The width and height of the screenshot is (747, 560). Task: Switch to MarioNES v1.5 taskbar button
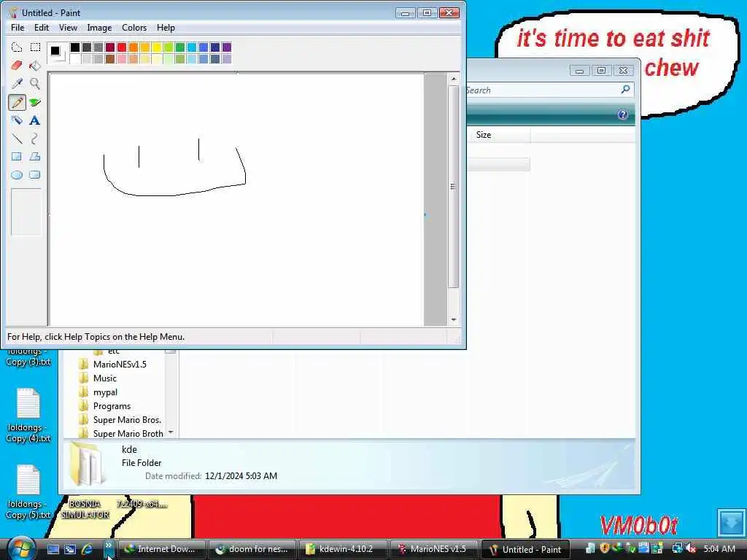tap(433, 549)
